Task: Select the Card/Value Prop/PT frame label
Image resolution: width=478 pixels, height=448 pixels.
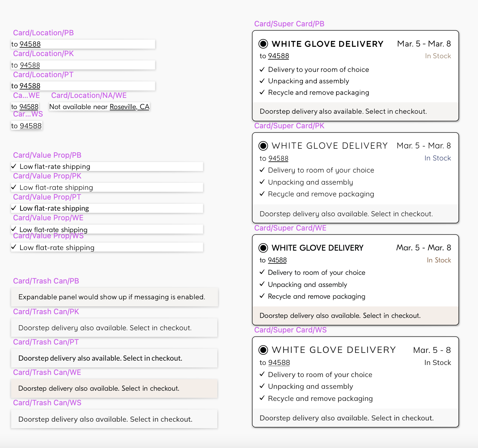Action: (x=47, y=197)
